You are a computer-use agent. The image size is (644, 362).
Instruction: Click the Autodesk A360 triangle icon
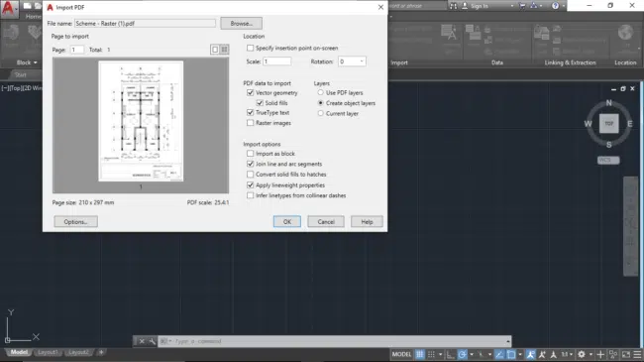533,6
